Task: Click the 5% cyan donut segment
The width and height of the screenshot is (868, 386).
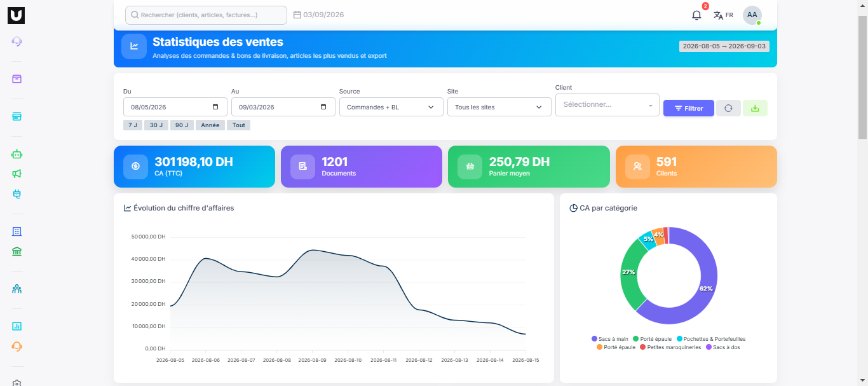Action: point(648,239)
